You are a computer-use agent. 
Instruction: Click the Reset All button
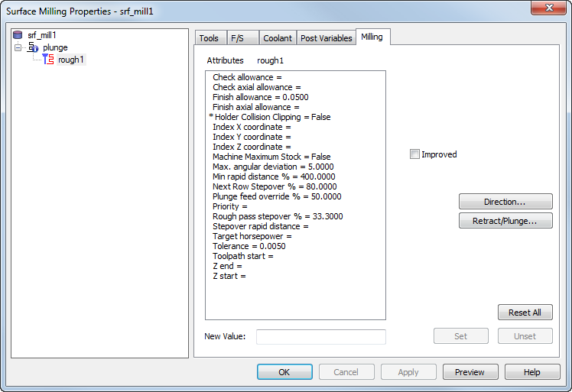tap(525, 313)
